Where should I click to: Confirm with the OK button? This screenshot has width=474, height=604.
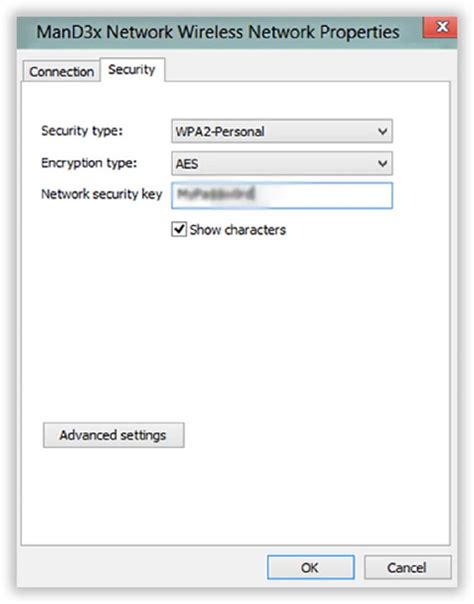coord(310,567)
